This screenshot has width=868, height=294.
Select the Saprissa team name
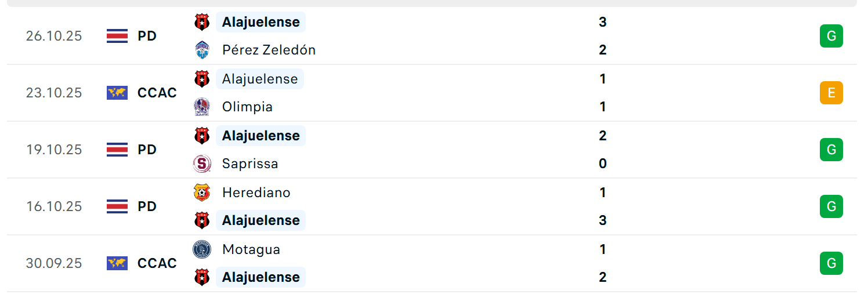click(x=250, y=164)
